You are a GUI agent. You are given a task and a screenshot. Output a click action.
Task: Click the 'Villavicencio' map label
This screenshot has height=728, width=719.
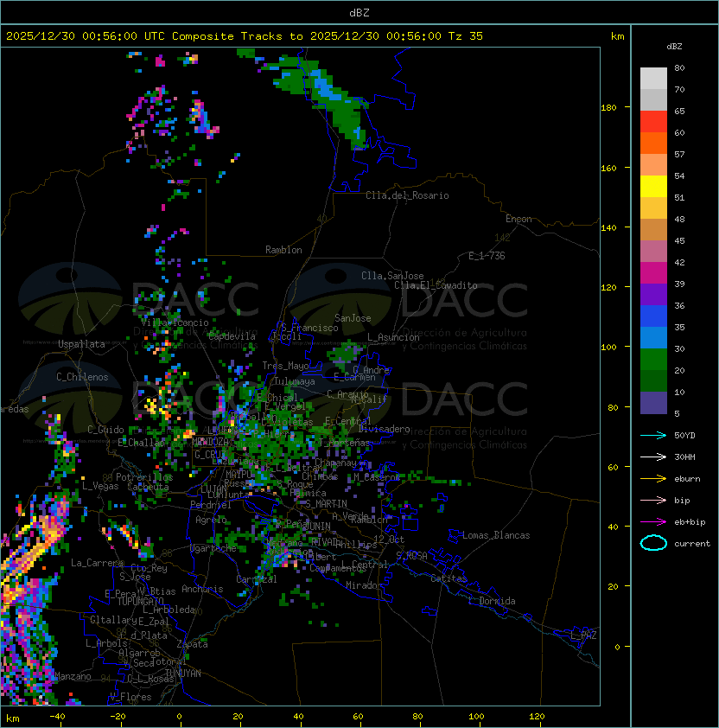pos(175,322)
